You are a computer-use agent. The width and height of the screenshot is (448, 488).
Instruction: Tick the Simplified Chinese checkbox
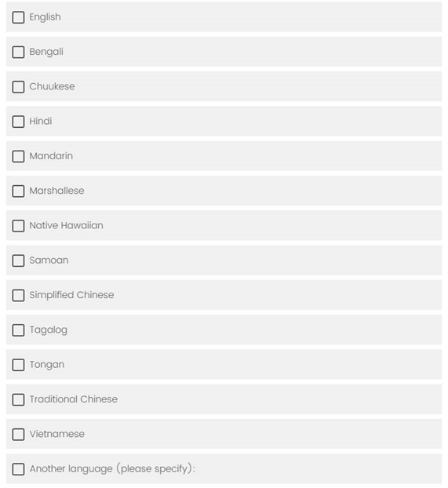(x=18, y=295)
